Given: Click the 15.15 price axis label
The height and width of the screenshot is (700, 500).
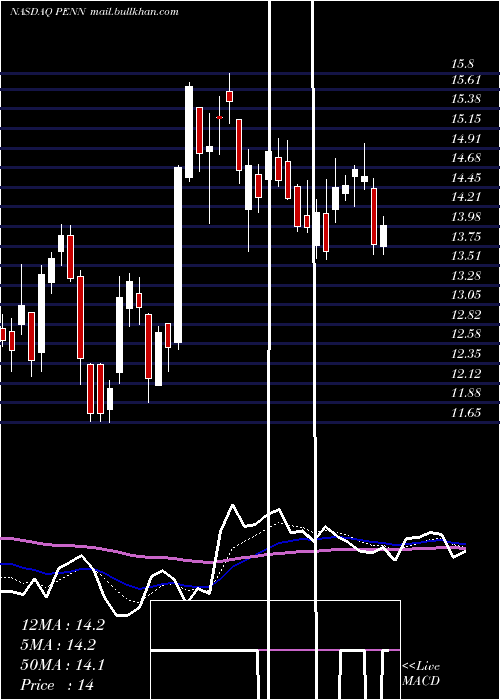Looking at the screenshot, I should 466,119.
